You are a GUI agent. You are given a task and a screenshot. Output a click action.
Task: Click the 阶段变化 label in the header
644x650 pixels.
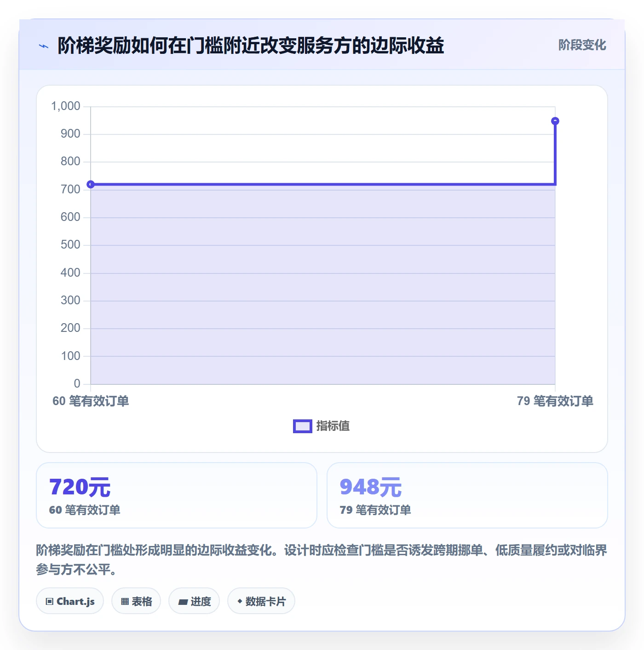582,45
